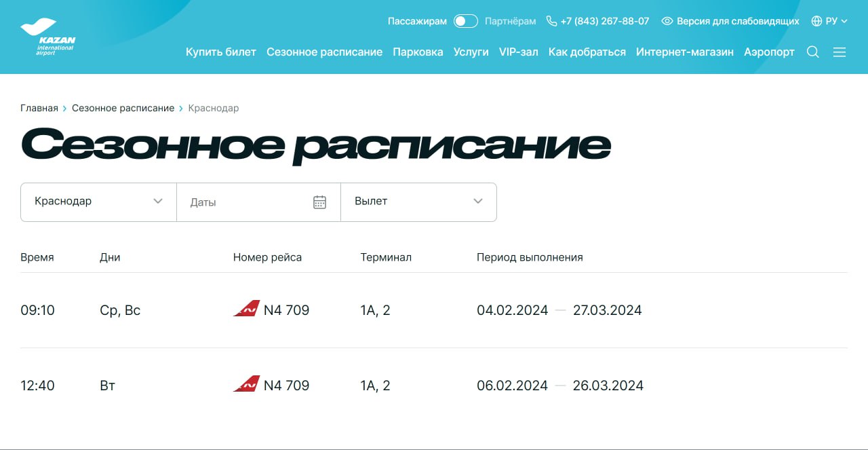868x450 pixels.
Task: Click the calendar icon in Dates field
Action: pyautogui.click(x=320, y=202)
